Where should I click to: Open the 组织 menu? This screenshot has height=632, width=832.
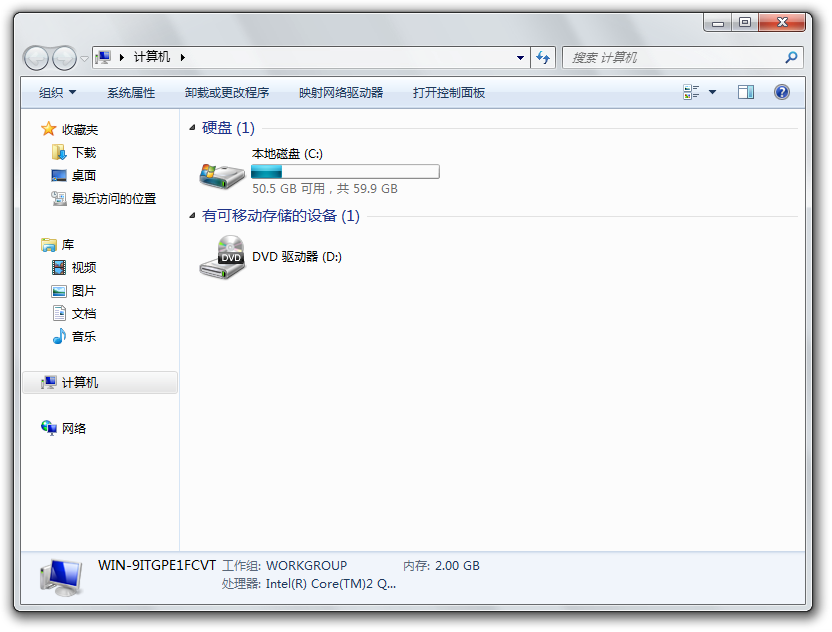[57, 93]
